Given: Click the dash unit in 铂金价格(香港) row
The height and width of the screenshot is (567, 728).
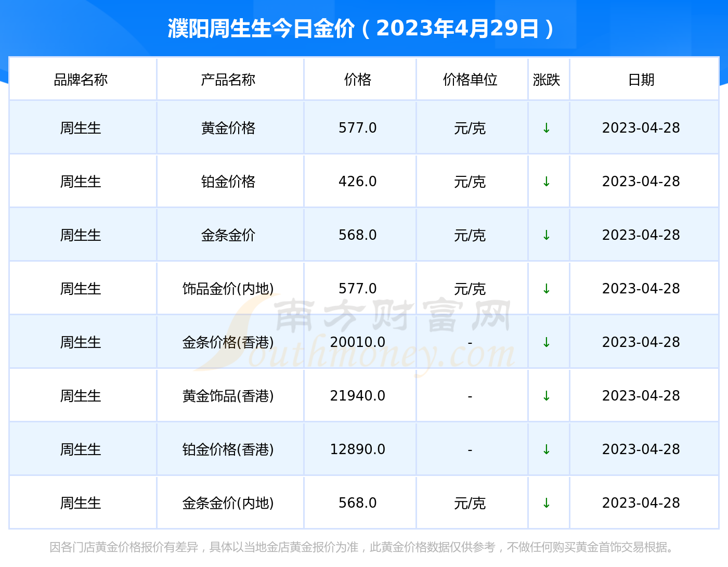Looking at the screenshot, I should tap(470, 450).
